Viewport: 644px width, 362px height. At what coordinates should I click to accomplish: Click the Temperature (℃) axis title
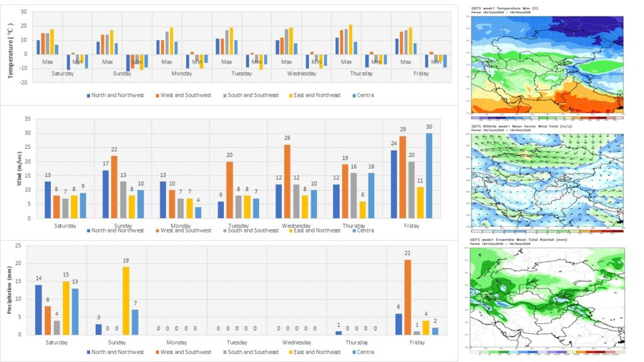[11, 50]
